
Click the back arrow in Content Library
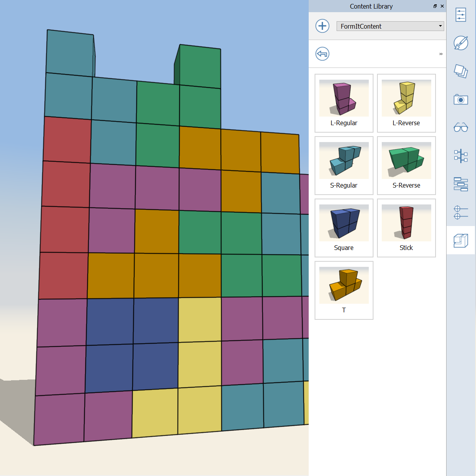tap(322, 54)
